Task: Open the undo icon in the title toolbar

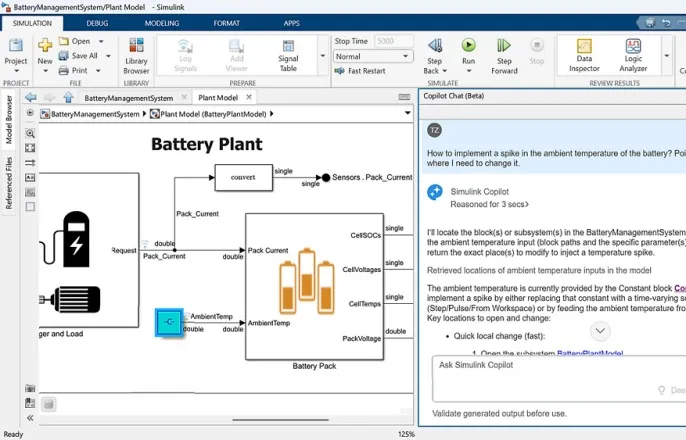Action: pos(666,22)
